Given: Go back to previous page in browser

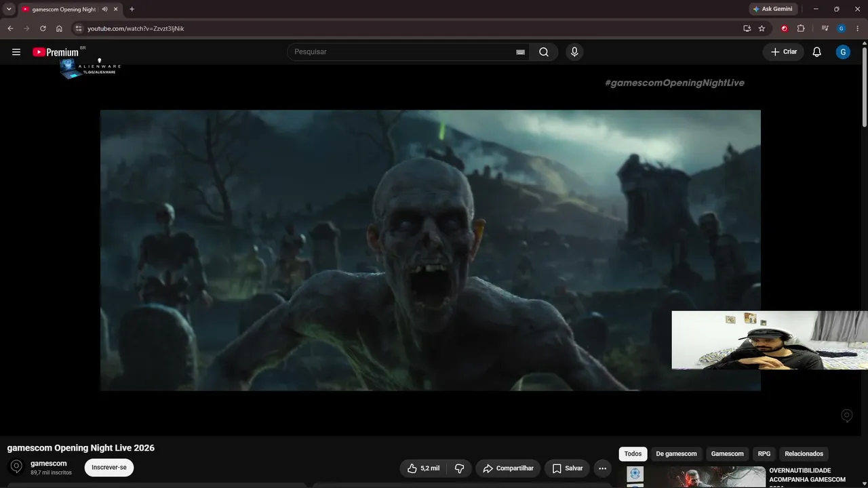Looking at the screenshot, I should click(10, 28).
